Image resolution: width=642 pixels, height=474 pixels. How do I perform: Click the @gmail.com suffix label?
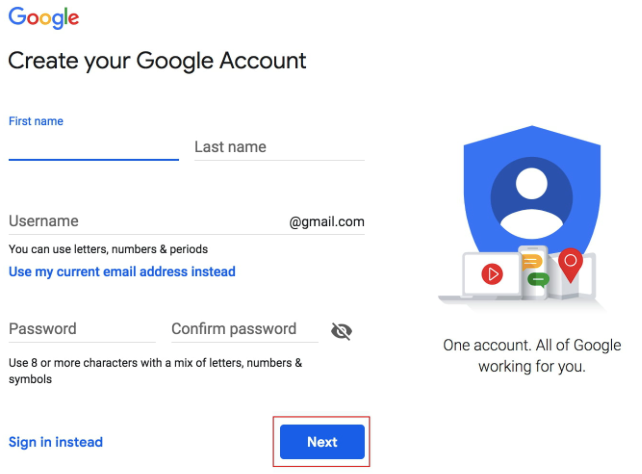pyautogui.click(x=327, y=222)
